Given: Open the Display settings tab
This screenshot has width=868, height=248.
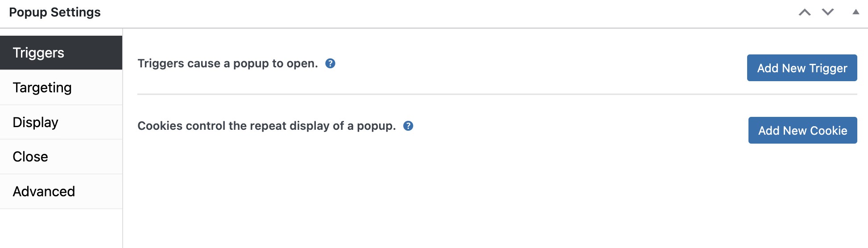Looking at the screenshot, I should [61, 122].
